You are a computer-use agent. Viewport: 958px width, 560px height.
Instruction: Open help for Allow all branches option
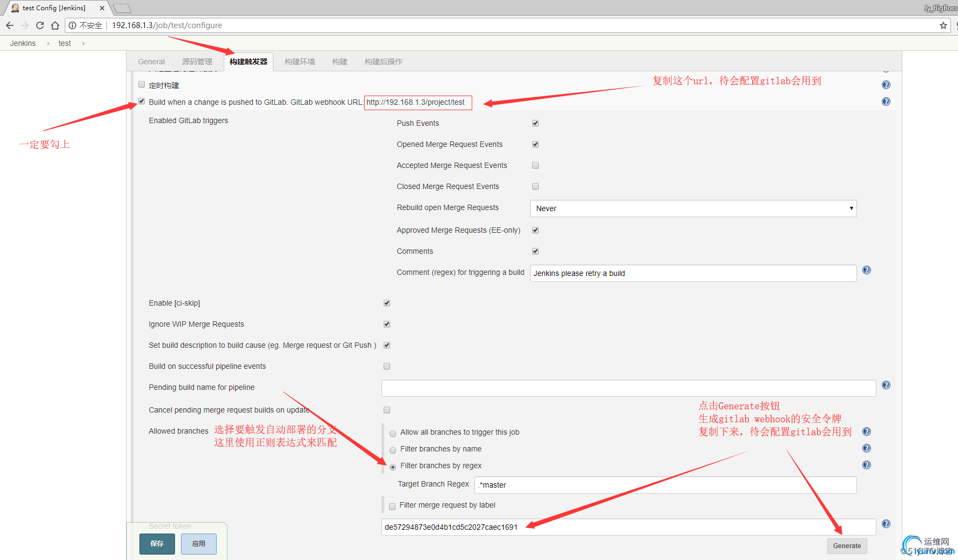[867, 431]
